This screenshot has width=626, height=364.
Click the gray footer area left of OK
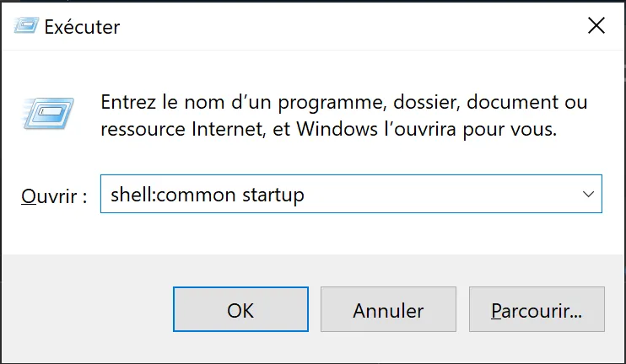(x=88, y=309)
